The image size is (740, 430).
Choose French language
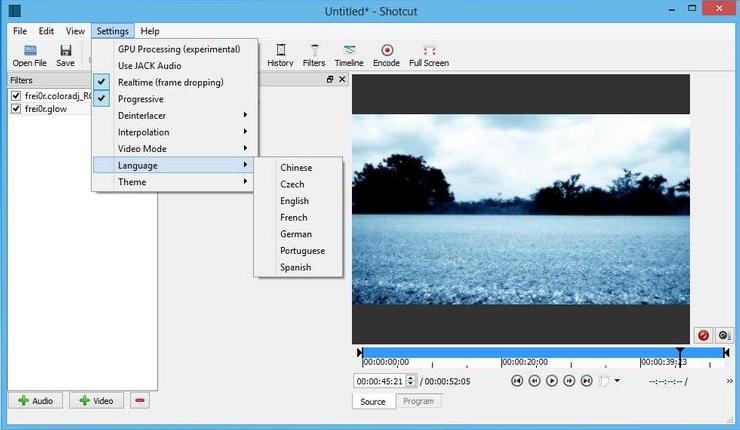pos(298,217)
